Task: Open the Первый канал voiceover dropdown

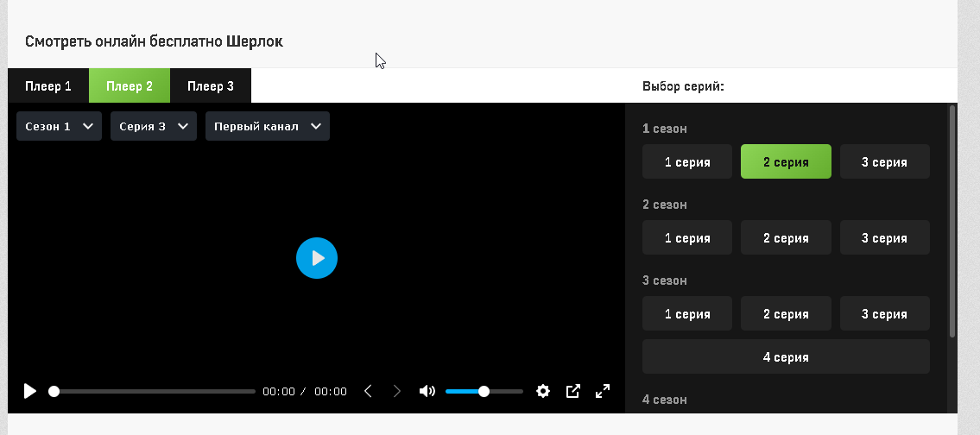Action: pos(268,126)
